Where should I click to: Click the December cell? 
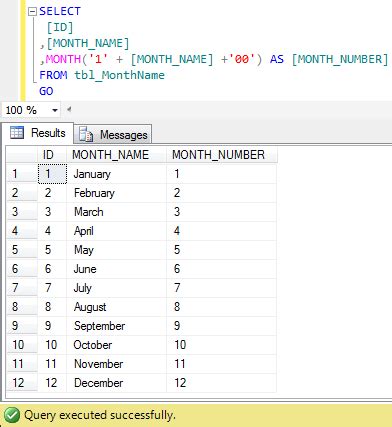click(x=116, y=383)
